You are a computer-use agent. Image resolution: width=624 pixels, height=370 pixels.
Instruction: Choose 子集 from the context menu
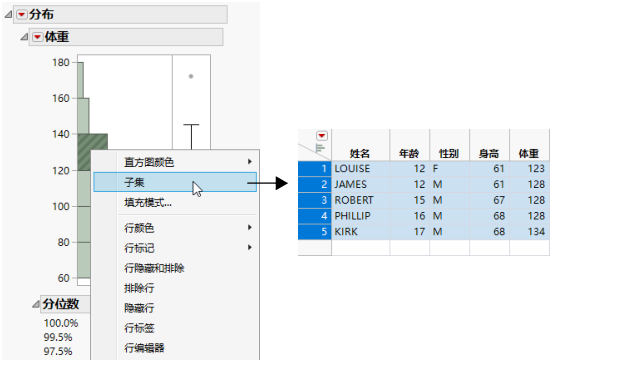click(x=175, y=182)
